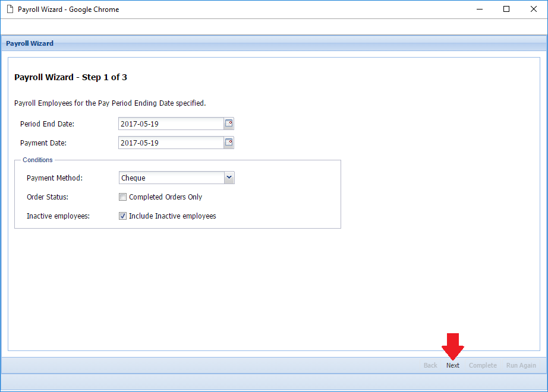Focus the Period End Date input field
Screen dimensions: 548x392
tap(171, 124)
